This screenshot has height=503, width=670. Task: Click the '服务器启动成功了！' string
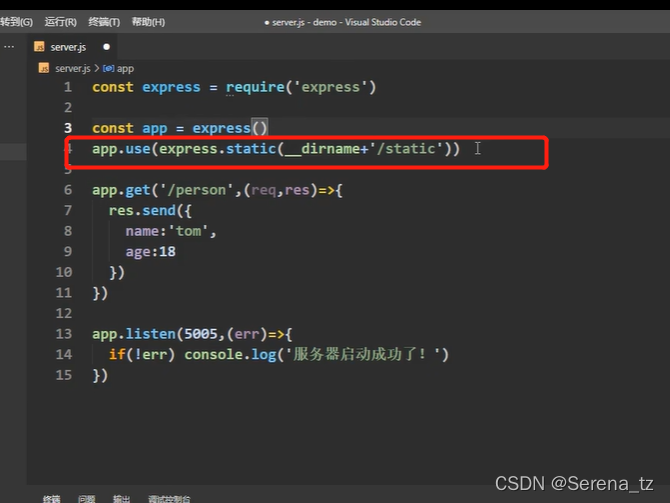[x=363, y=354]
